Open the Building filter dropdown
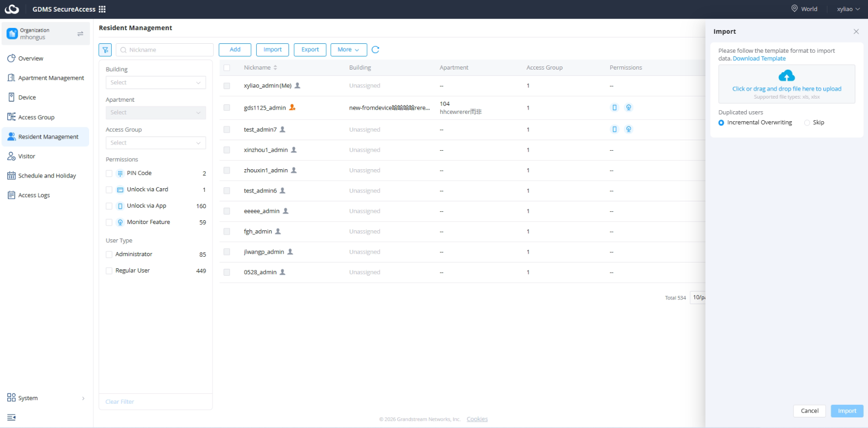This screenshot has height=428, width=868. pos(156,82)
